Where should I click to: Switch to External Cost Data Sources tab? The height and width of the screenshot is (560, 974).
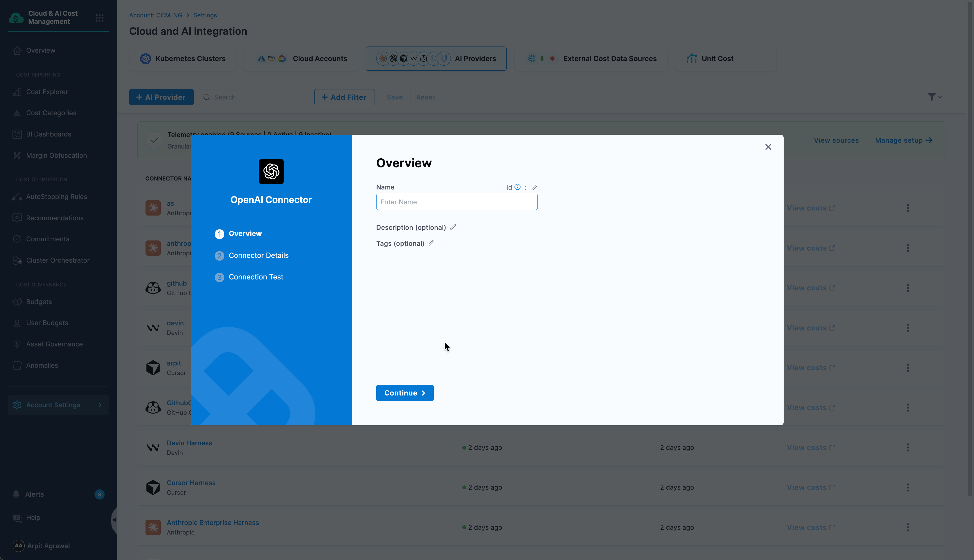591,59
